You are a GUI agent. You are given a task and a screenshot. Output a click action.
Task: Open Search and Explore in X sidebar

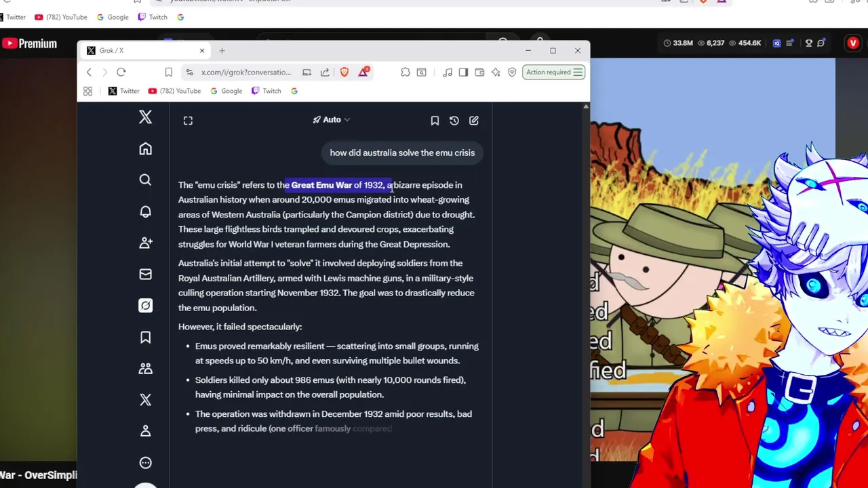(x=145, y=180)
